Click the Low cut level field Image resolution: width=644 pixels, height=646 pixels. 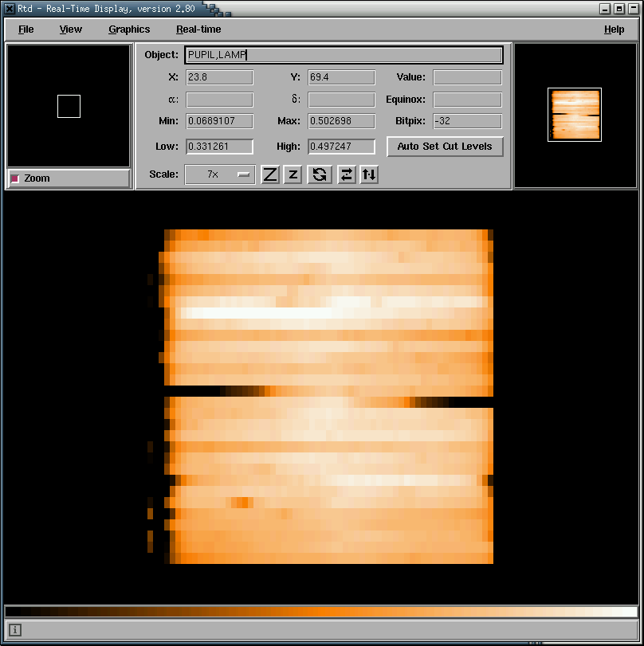point(219,147)
